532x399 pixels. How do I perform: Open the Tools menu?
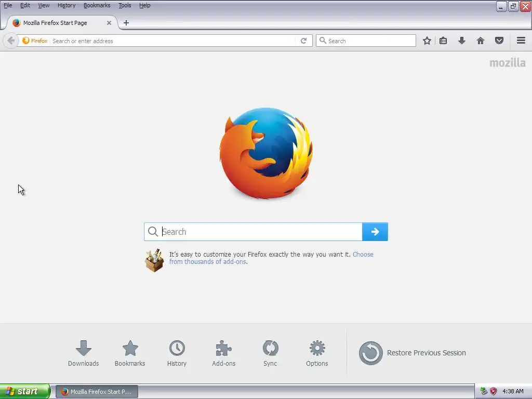click(x=125, y=5)
